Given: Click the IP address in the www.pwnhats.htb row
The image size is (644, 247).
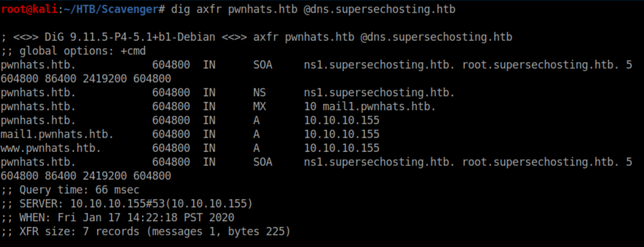Looking at the screenshot, I should tap(342, 148).
